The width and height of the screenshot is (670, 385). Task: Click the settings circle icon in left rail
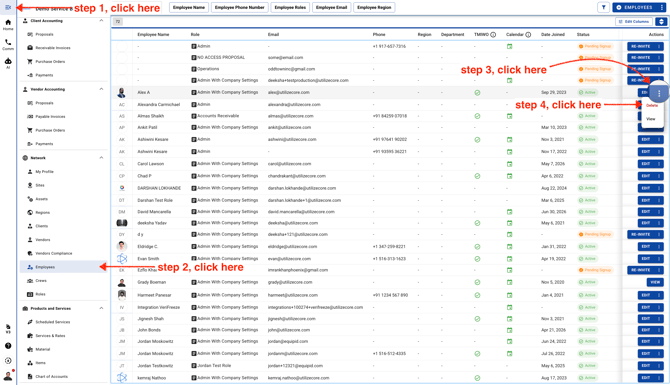[8, 361]
